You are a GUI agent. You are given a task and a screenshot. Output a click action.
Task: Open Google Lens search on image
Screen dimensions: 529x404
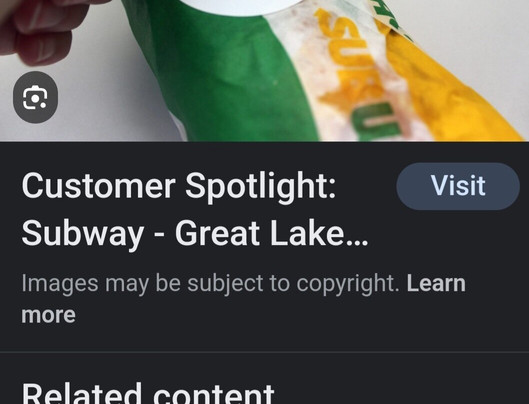click(x=35, y=97)
